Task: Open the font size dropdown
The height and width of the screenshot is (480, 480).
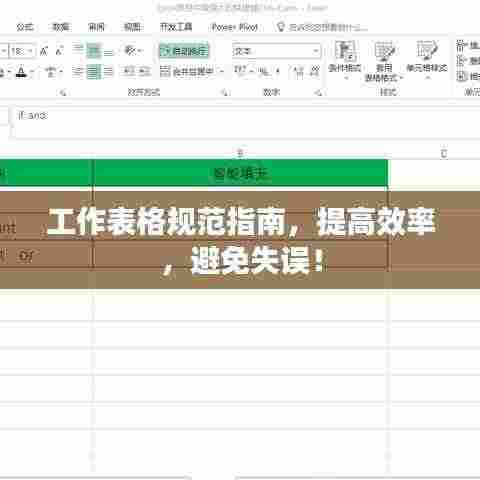Action: (30, 51)
